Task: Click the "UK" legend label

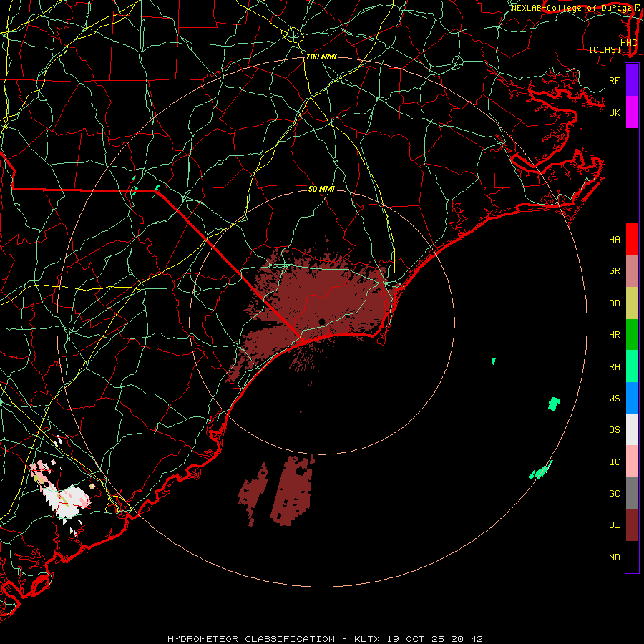Action: tap(614, 112)
